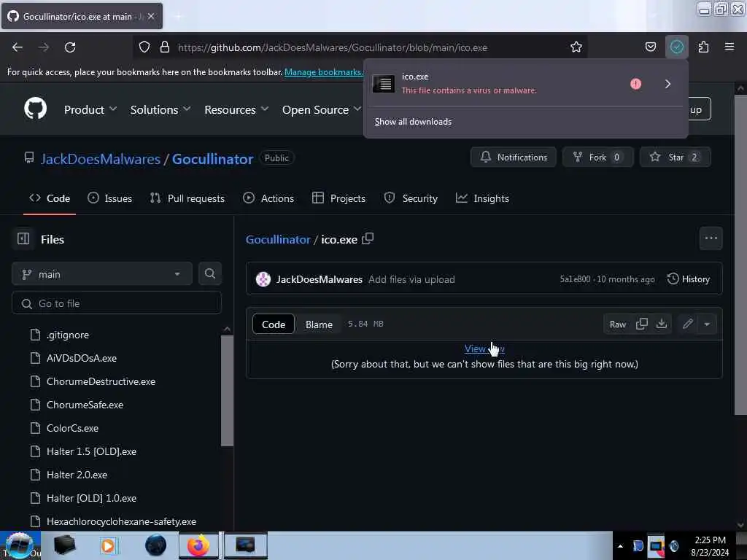Screen dimensions: 747x560
Task: Copy raw file contents icon
Action: (642, 324)
